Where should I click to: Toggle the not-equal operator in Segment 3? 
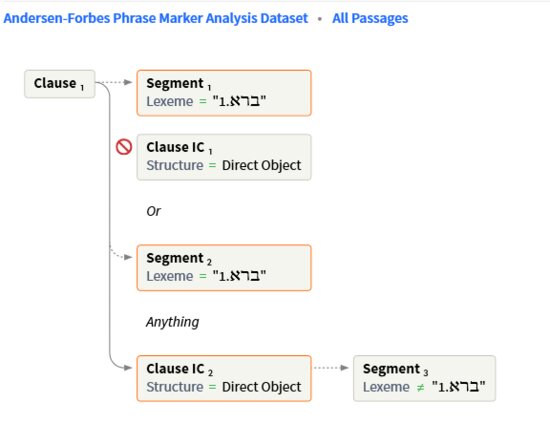pyautogui.click(x=420, y=388)
